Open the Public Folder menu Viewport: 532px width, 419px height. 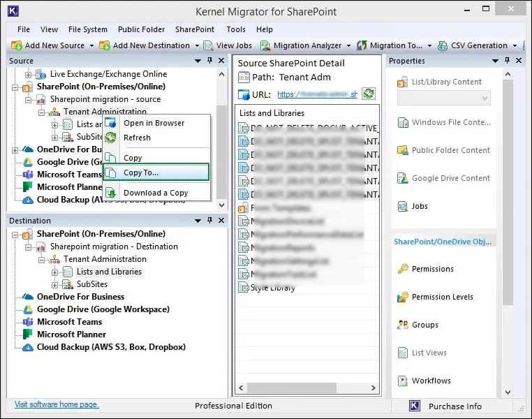[142, 29]
